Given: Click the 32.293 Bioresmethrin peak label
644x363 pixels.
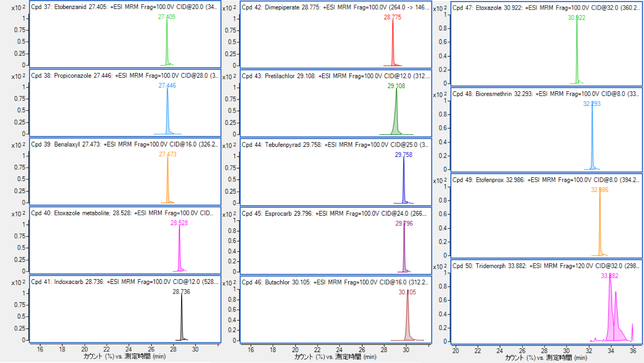Looking at the screenshot, I should coord(592,104).
